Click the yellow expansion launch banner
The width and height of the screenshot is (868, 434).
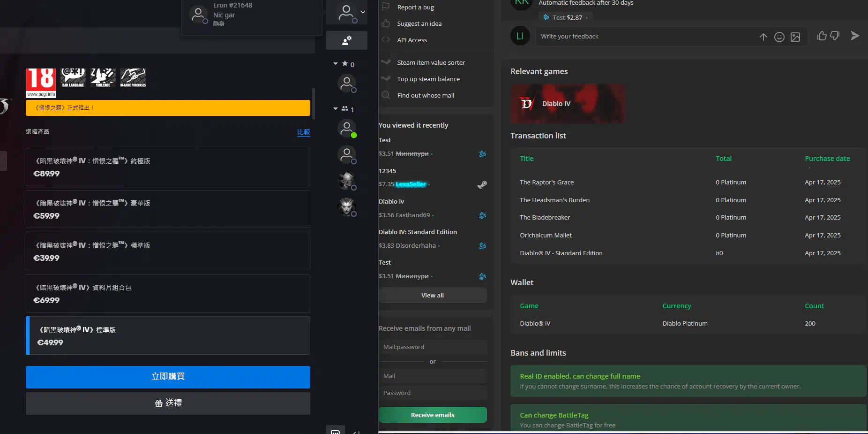[168, 108]
